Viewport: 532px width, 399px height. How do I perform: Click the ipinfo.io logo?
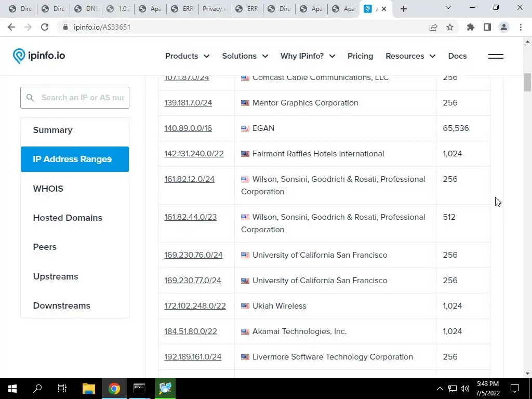point(39,56)
